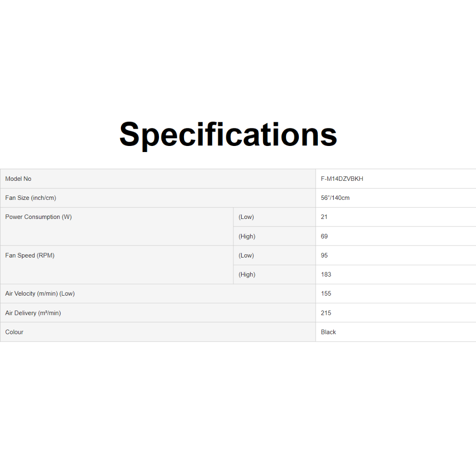This screenshot has height=476, width=476.
Task: Click the air velocity value 155
Action: click(x=326, y=294)
